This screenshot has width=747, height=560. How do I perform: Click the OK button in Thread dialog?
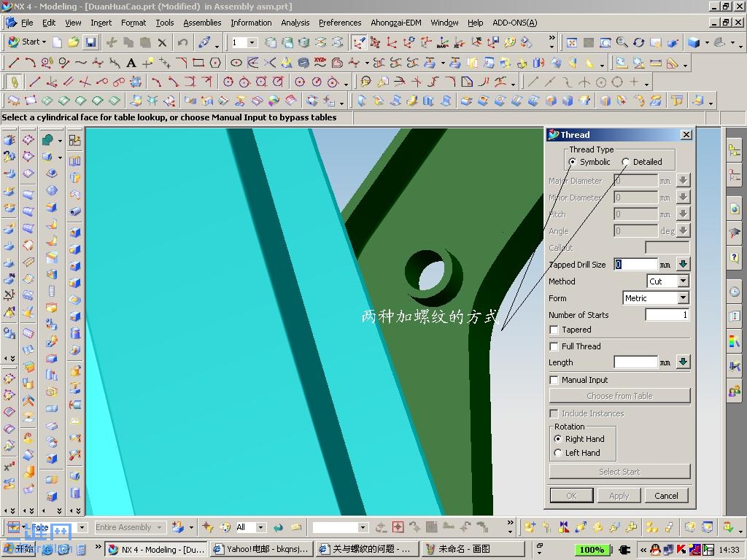pyautogui.click(x=572, y=496)
